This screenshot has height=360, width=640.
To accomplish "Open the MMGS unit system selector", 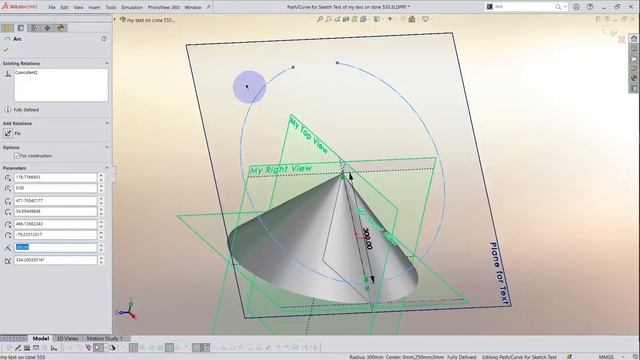I will 606,357.
